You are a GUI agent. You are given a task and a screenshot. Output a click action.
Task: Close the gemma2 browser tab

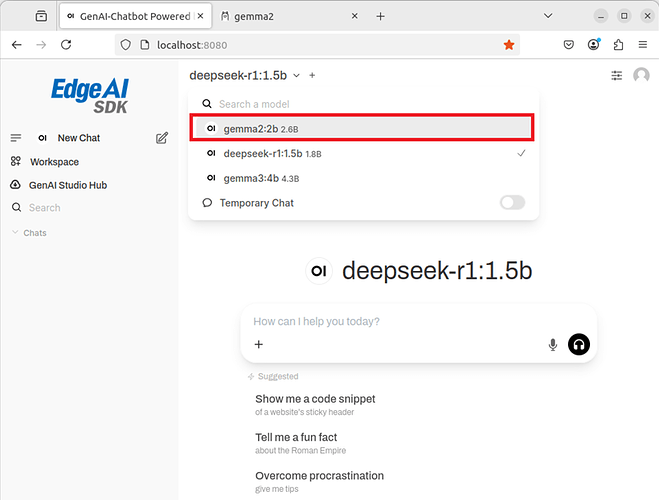(x=354, y=16)
